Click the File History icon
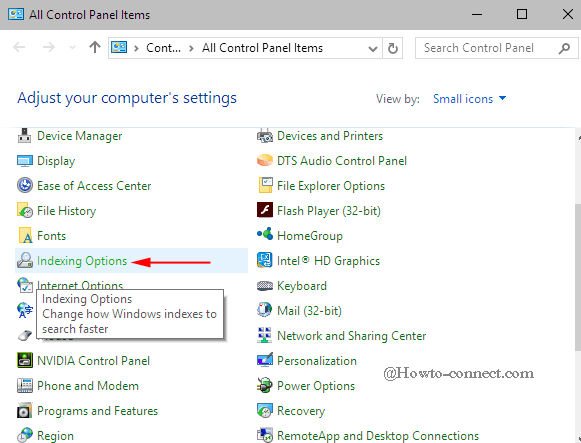The image size is (581, 443). [24, 211]
